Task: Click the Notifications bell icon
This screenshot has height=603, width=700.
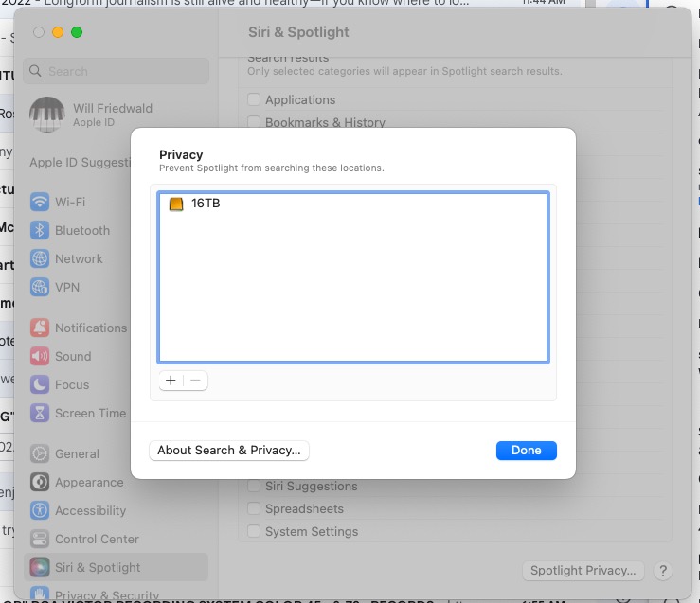Action: coord(40,328)
